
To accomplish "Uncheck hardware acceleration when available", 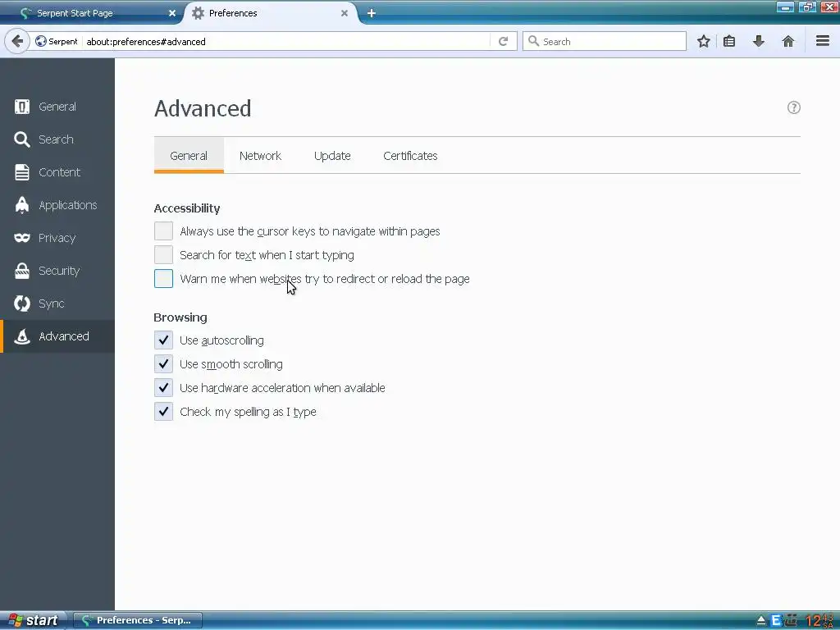I will click(x=163, y=387).
